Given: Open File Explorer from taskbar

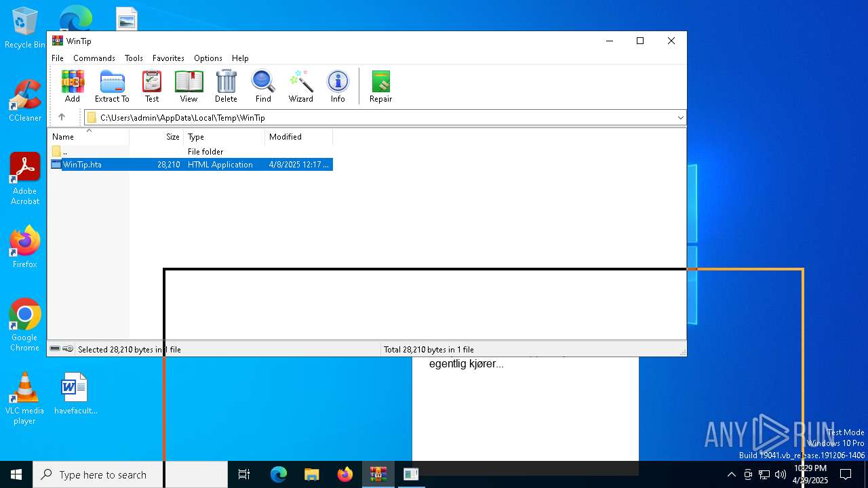Looking at the screenshot, I should click(x=311, y=474).
